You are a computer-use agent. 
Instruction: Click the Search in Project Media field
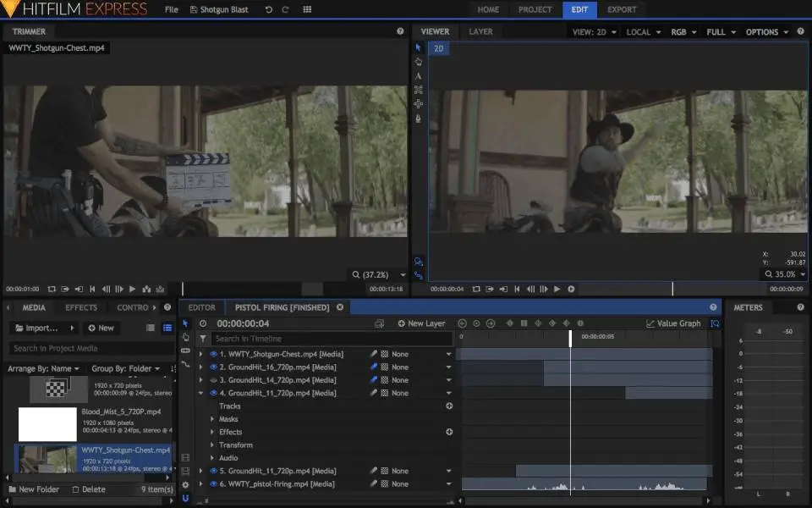click(x=89, y=348)
